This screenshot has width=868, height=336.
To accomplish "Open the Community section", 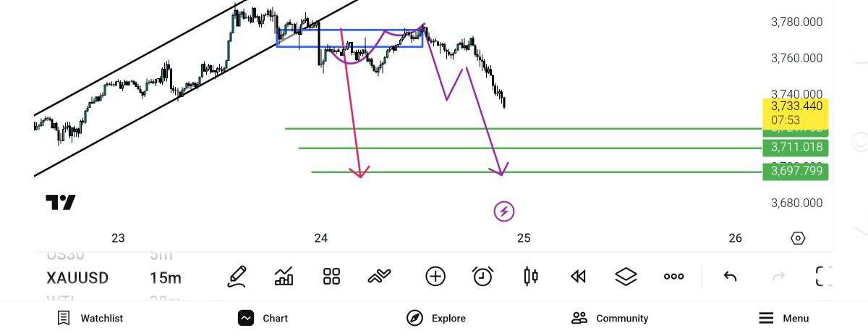I will point(610,318).
